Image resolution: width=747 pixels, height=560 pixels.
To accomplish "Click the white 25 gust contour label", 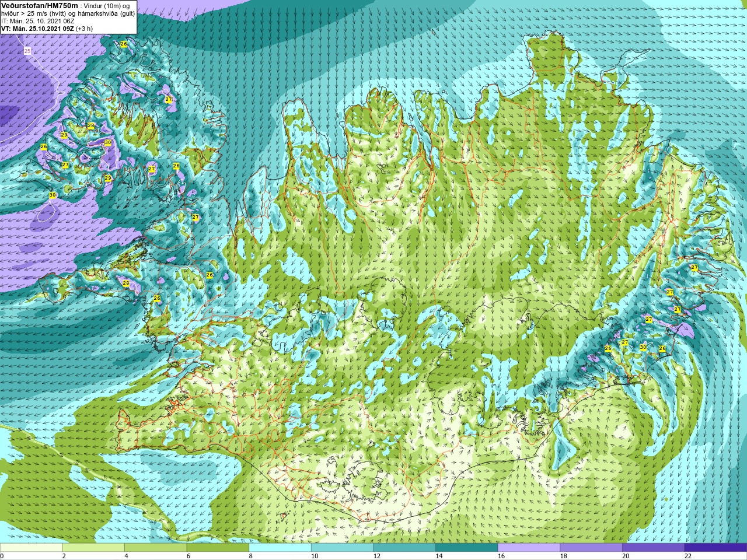I will (27, 51).
